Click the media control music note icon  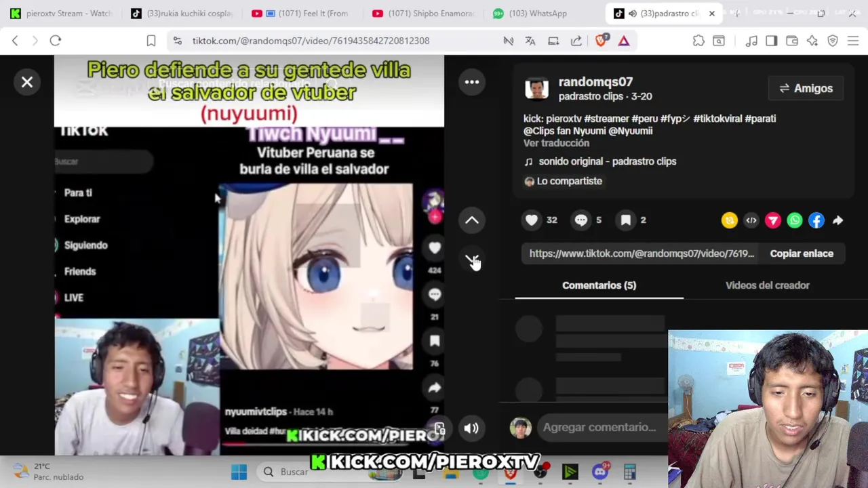click(x=751, y=41)
